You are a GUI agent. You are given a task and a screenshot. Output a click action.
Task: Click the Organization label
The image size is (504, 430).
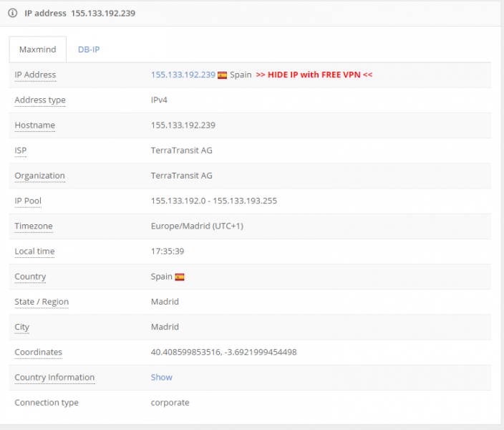40,176
